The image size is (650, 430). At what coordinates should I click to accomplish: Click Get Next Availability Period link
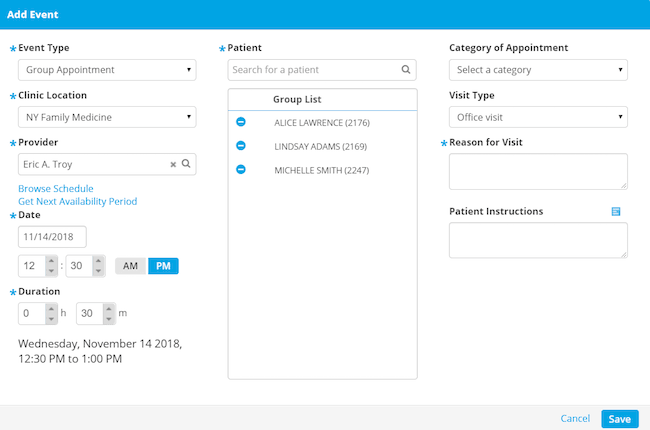tap(78, 202)
